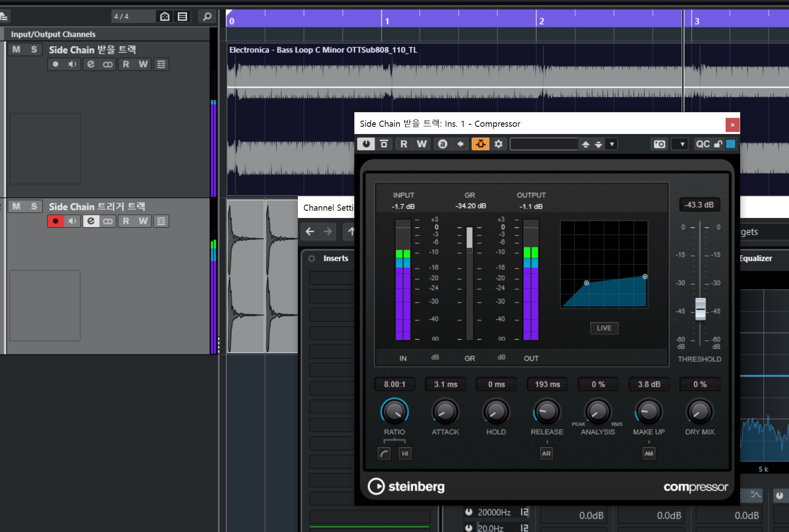The width and height of the screenshot is (789, 532).
Task: Toggle the HI high ratio button
Action: coord(405,454)
